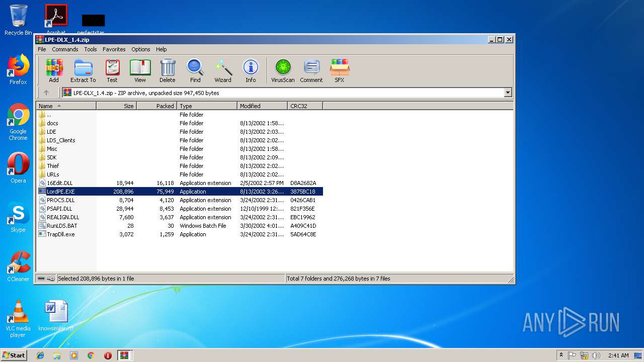Sort by the Modified column header
This screenshot has height=362, width=644.
(x=262, y=106)
